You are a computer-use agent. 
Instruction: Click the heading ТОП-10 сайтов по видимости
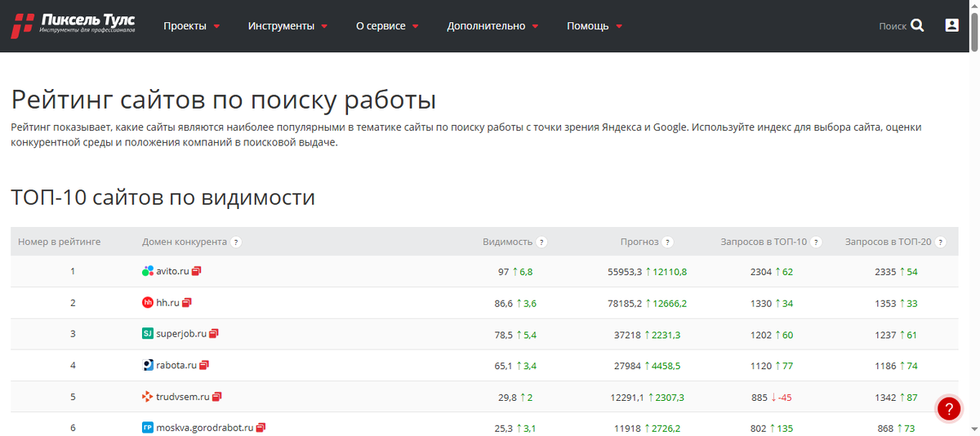coord(163,198)
